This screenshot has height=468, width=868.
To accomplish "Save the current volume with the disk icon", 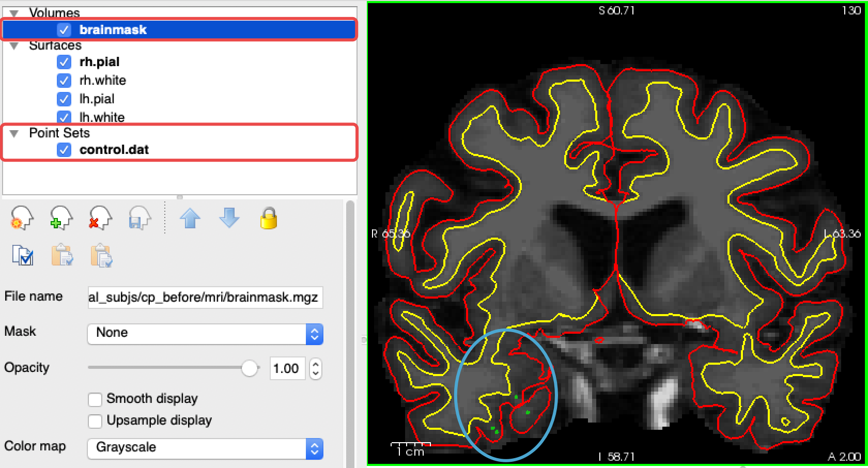I will (138, 219).
